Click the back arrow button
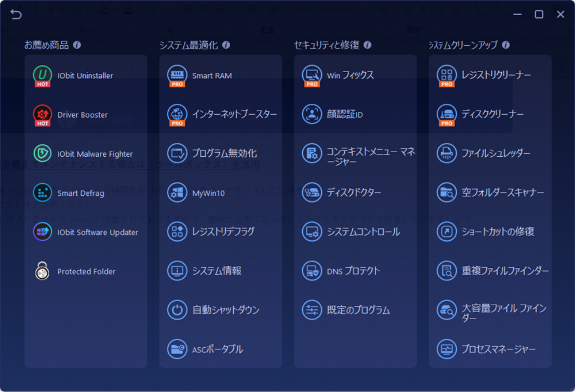The image size is (575, 392). click(16, 15)
